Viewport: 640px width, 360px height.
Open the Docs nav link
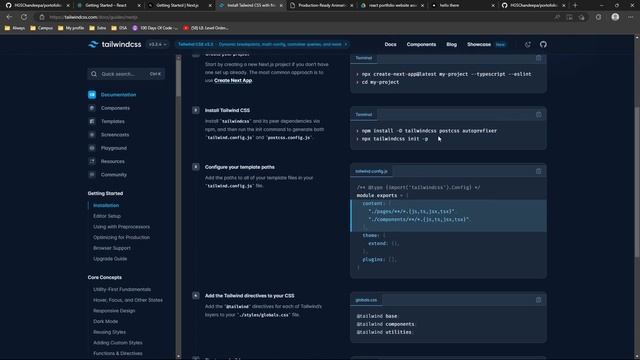(390, 44)
